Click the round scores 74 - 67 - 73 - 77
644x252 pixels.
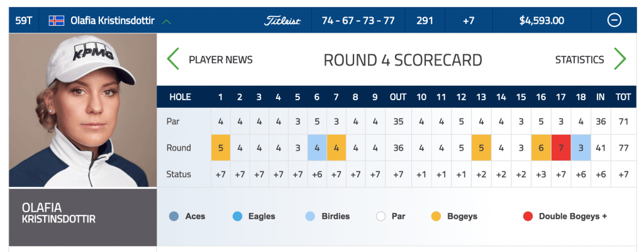tap(358, 21)
